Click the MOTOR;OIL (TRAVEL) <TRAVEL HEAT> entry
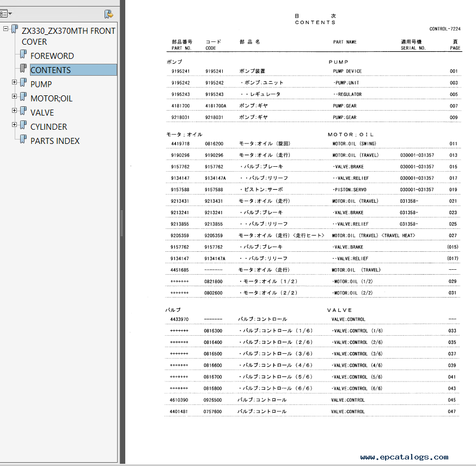The image size is (476, 466). click(x=374, y=235)
